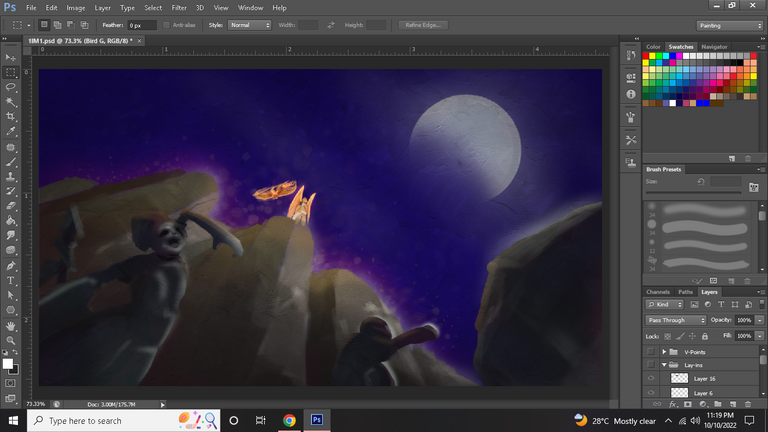768x432 pixels.
Task: Create new adjustment layer
Action: tap(703, 404)
